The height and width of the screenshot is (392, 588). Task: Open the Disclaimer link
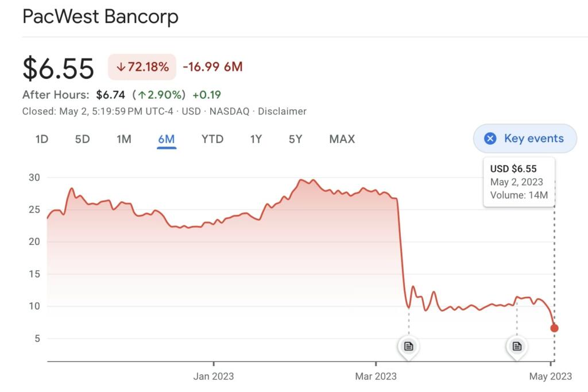(282, 112)
